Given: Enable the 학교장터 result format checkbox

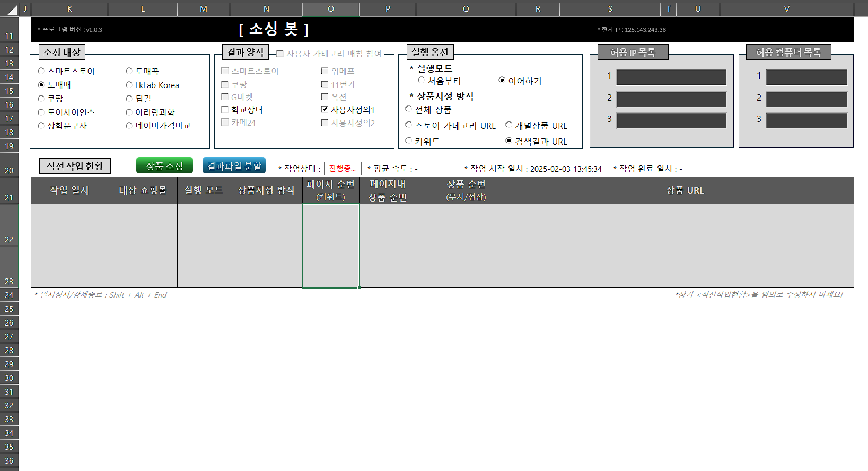Looking at the screenshot, I should pos(225,109).
